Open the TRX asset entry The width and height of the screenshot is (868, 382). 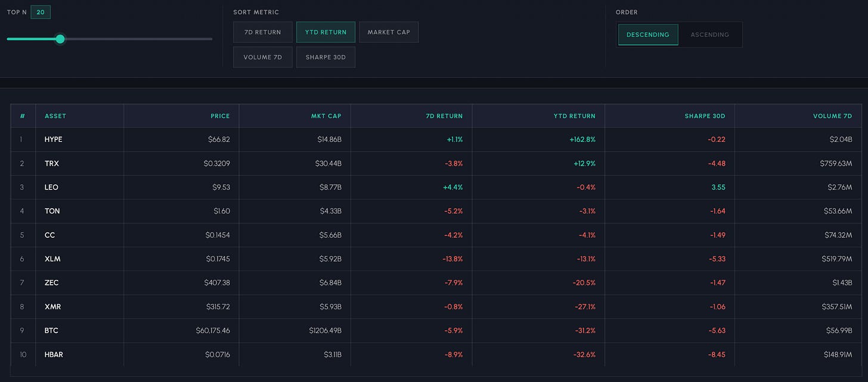click(x=52, y=163)
